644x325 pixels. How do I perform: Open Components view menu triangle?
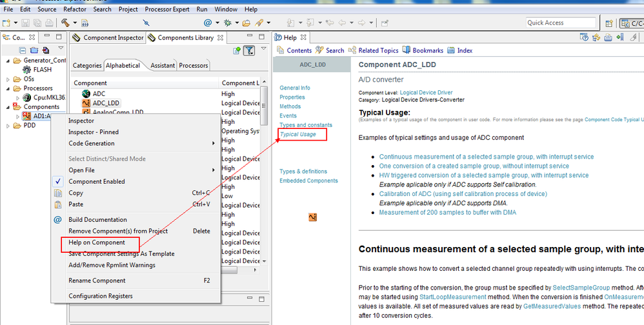pyautogui.click(x=61, y=48)
